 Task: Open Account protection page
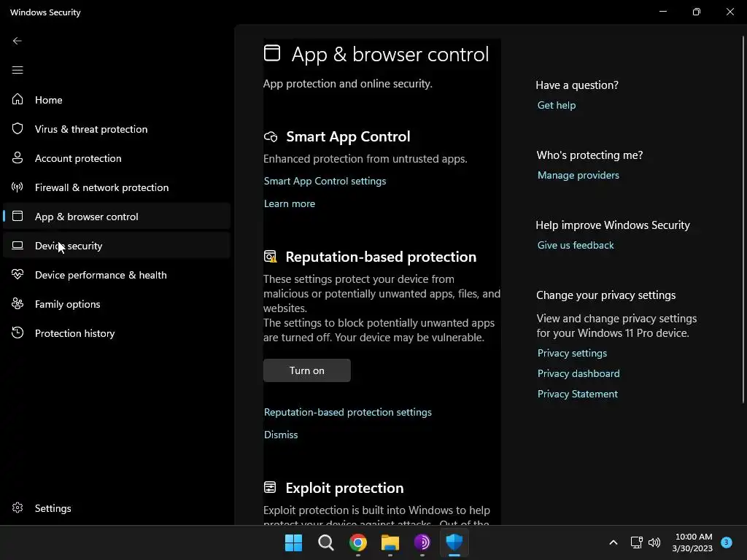117,158
